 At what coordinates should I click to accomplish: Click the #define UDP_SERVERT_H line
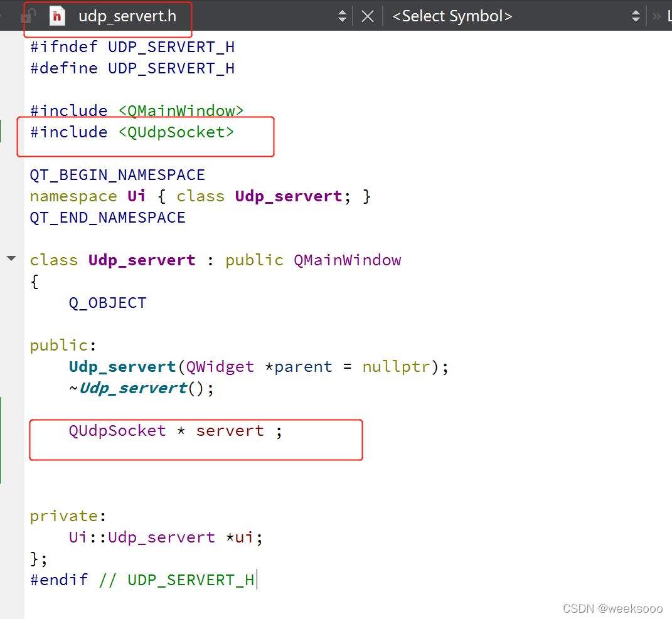click(132, 68)
